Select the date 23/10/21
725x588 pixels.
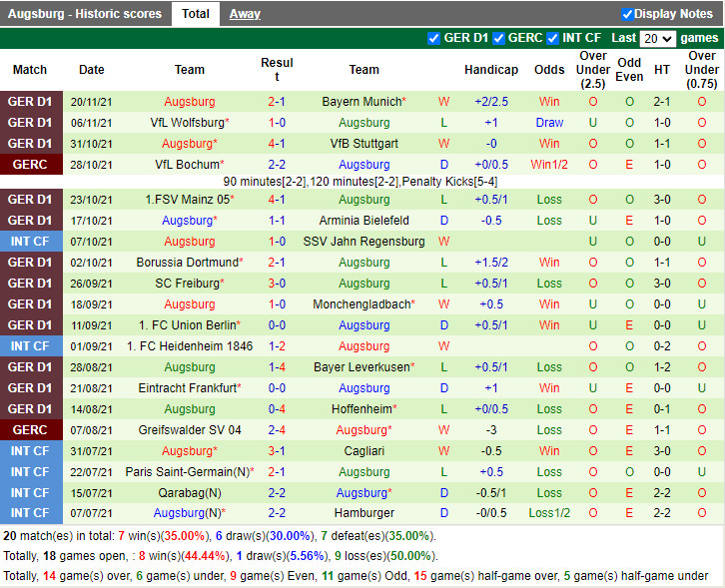91,200
